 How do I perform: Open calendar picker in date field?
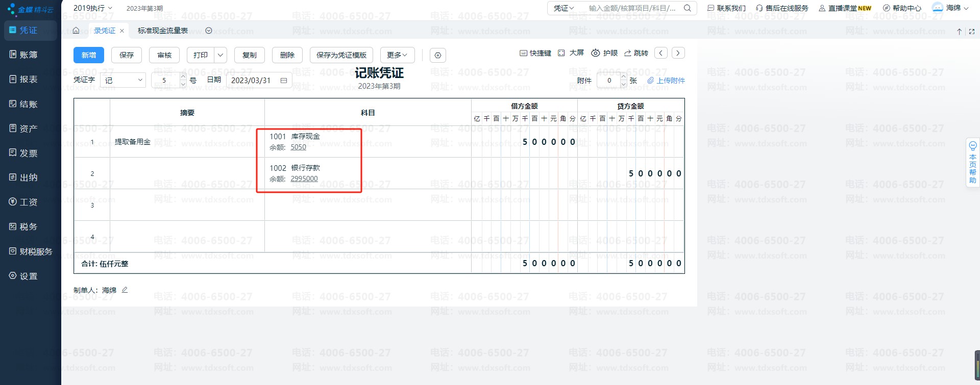tap(284, 81)
